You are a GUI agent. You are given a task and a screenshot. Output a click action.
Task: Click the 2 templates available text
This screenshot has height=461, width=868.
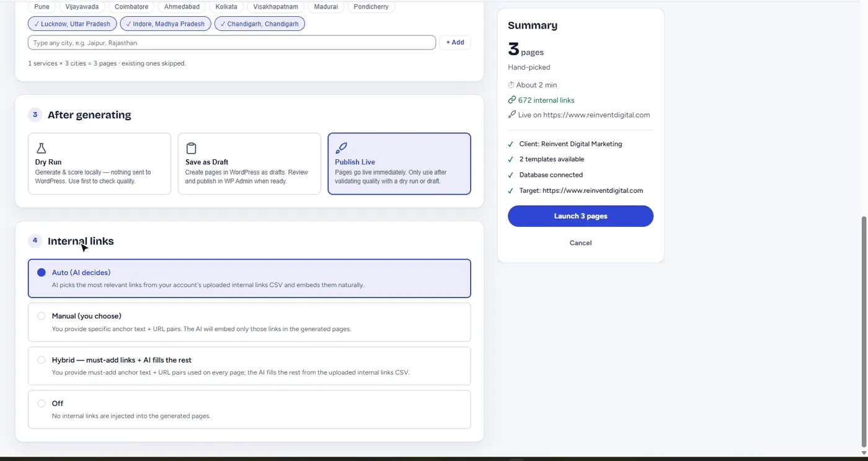pos(552,159)
